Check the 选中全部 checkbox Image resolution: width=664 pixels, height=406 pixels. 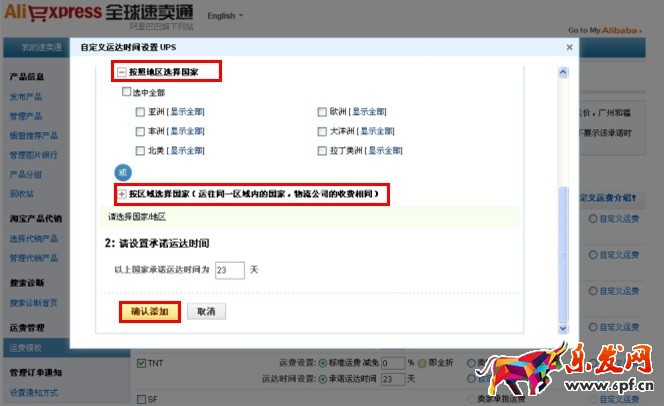click(x=126, y=91)
